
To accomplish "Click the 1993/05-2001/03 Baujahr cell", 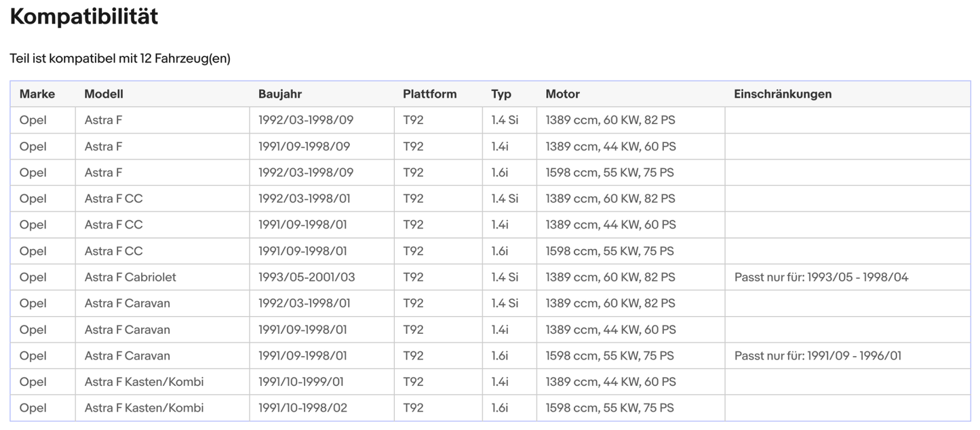I will [x=307, y=277].
